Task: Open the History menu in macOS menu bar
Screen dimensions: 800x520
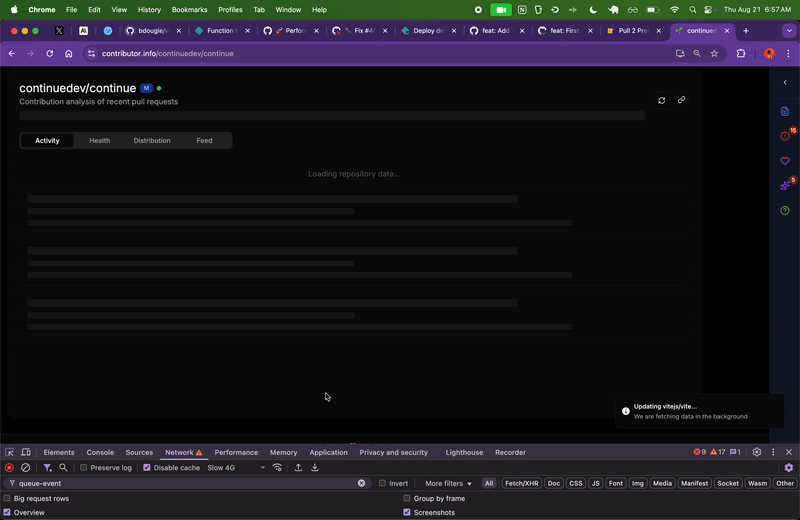Action: click(x=149, y=10)
